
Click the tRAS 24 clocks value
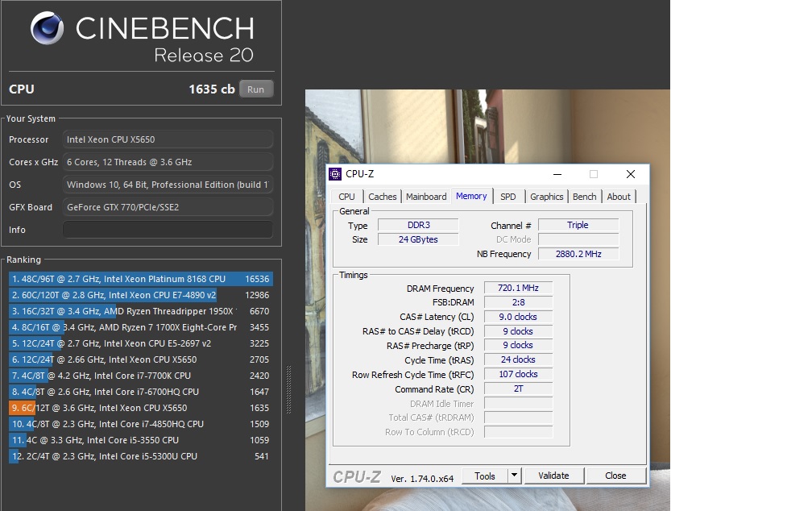[519, 359]
